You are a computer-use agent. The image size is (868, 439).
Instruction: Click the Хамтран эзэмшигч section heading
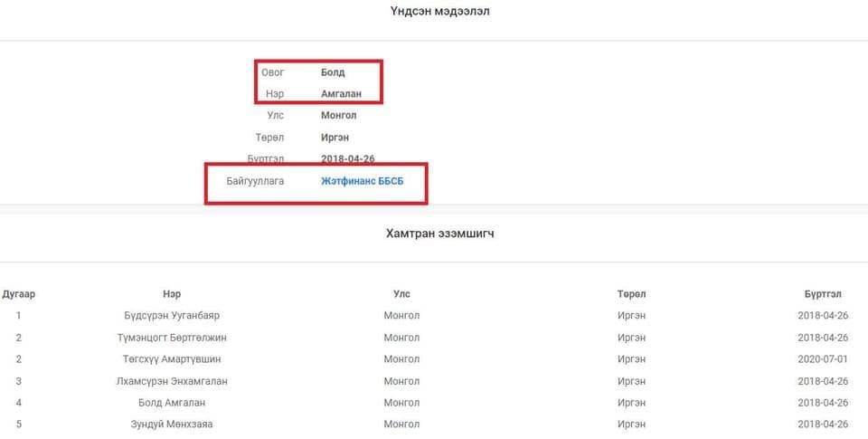tap(440, 234)
